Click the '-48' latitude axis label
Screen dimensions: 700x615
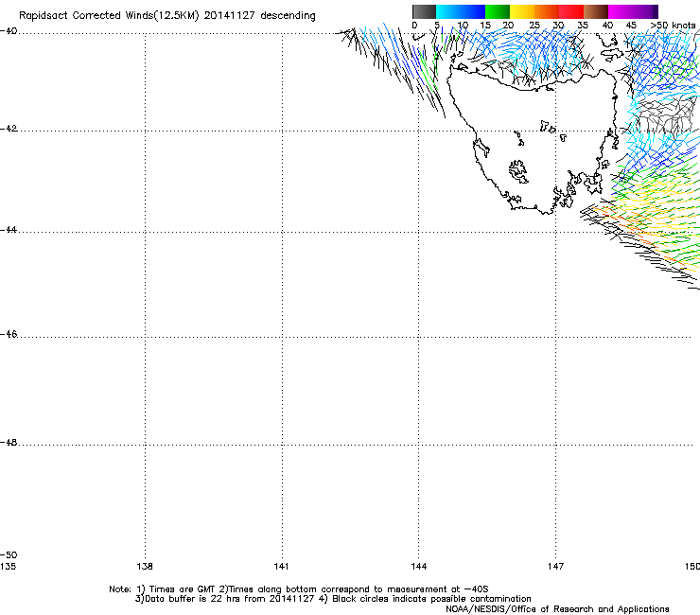click(x=9, y=442)
